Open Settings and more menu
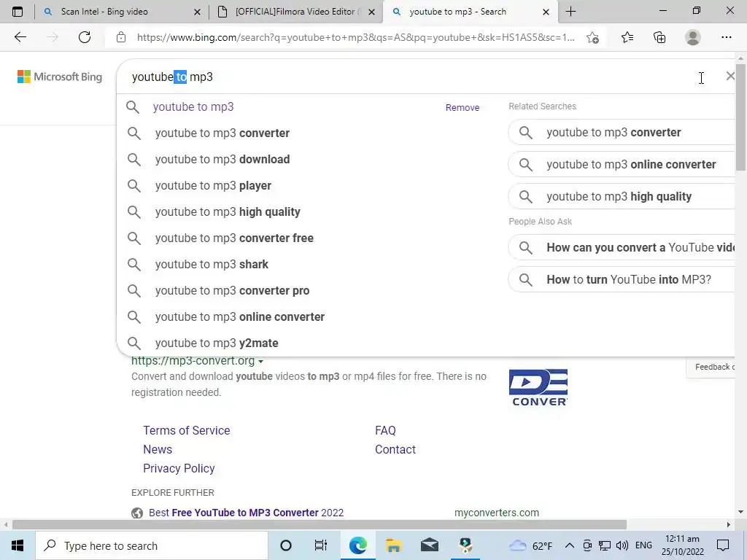 pyautogui.click(x=726, y=37)
